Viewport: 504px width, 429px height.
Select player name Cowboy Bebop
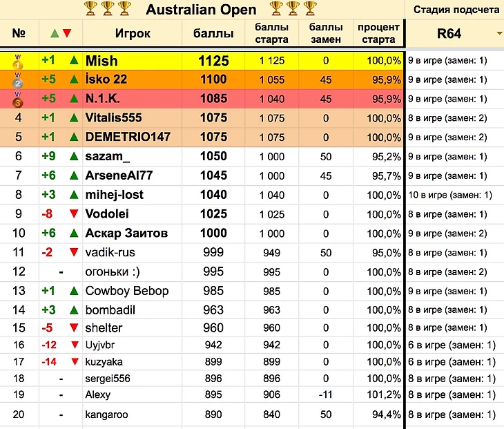[126, 291]
